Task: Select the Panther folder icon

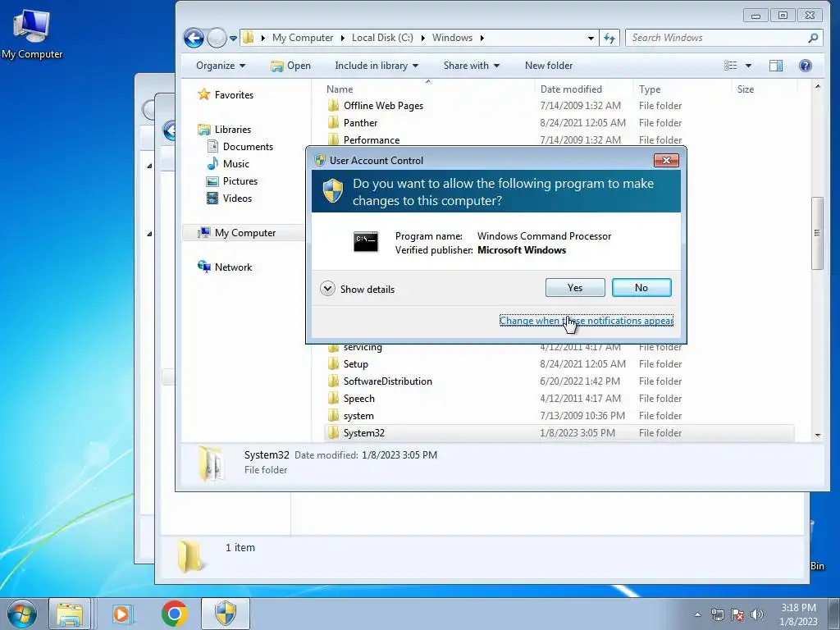Action: [333, 123]
